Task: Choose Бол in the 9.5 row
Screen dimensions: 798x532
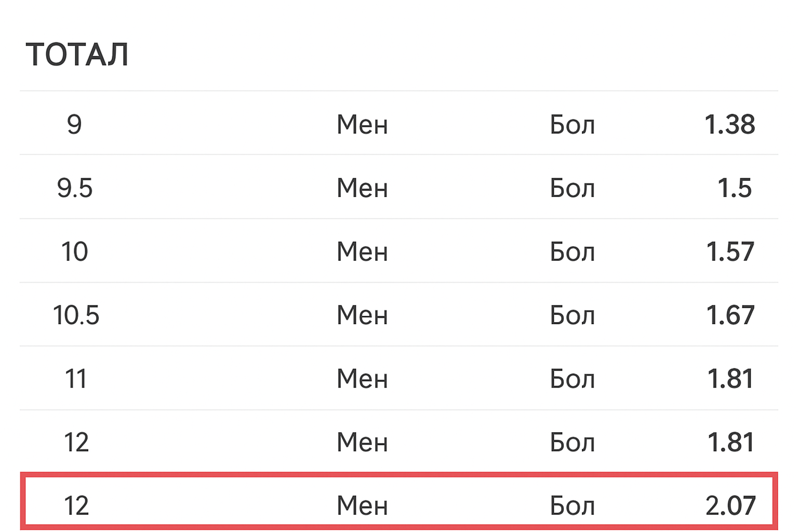Action: click(572, 188)
